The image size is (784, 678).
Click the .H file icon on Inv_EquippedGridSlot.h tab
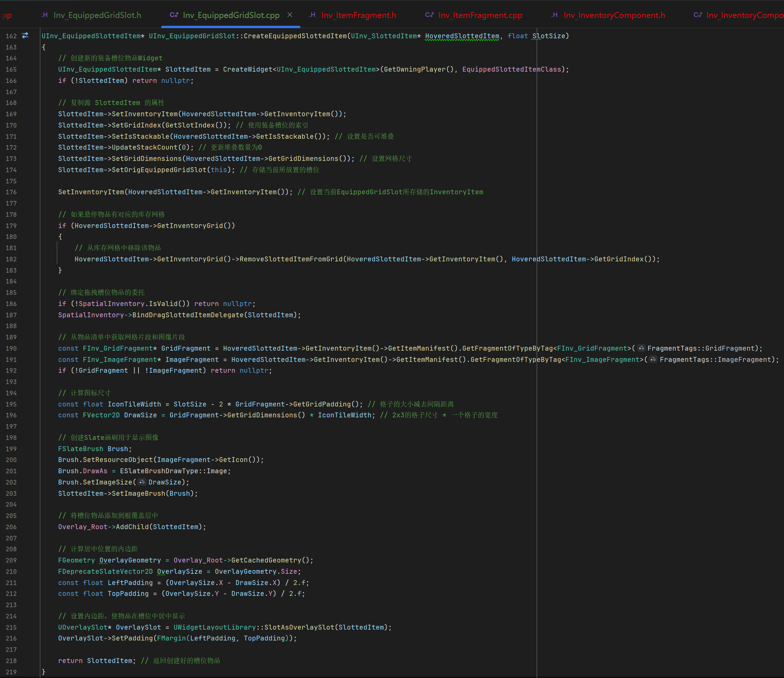tap(45, 15)
